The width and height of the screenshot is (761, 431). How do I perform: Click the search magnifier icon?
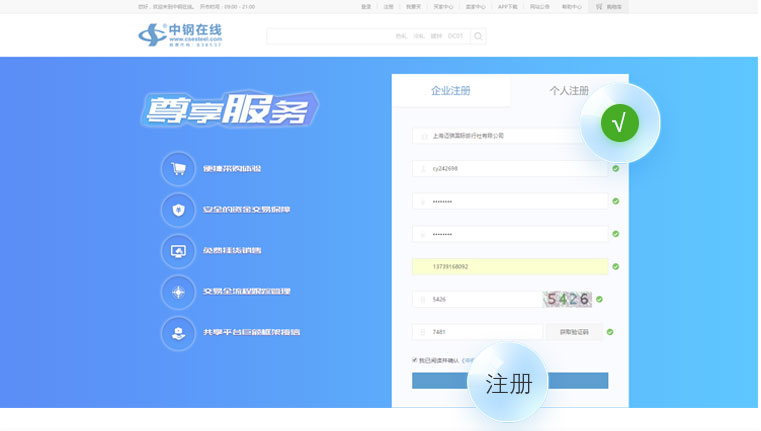coord(478,37)
